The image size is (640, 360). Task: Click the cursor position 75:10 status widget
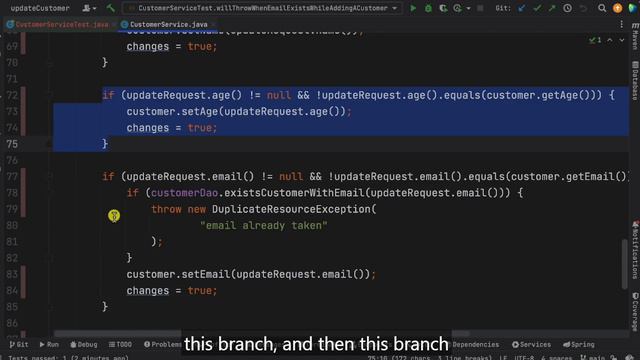(429, 358)
